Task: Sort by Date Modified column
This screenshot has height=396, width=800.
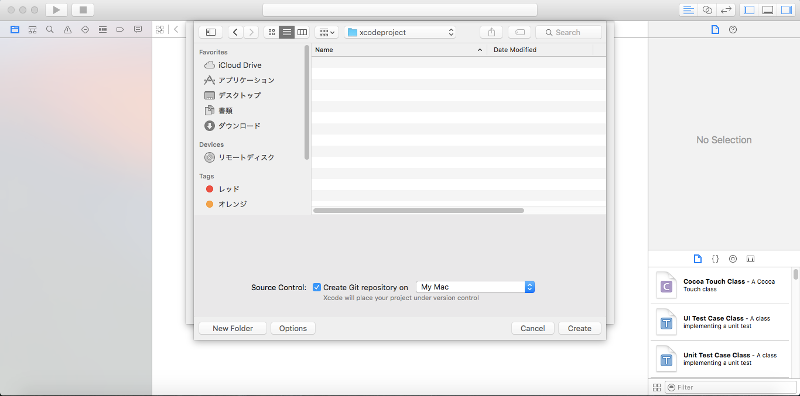Action: (540, 50)
